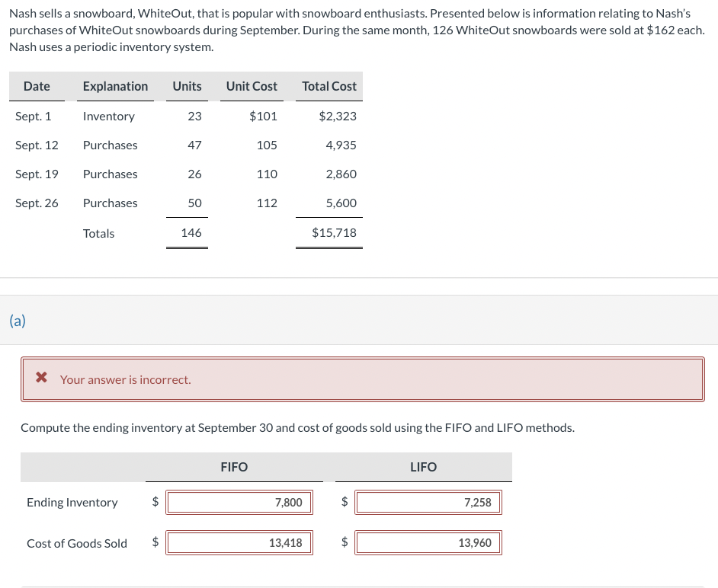The height and width of the screenshot is (588, 718).
Task: Click the FIFO Cost of Goods Sold field
Action: point(239,542)
